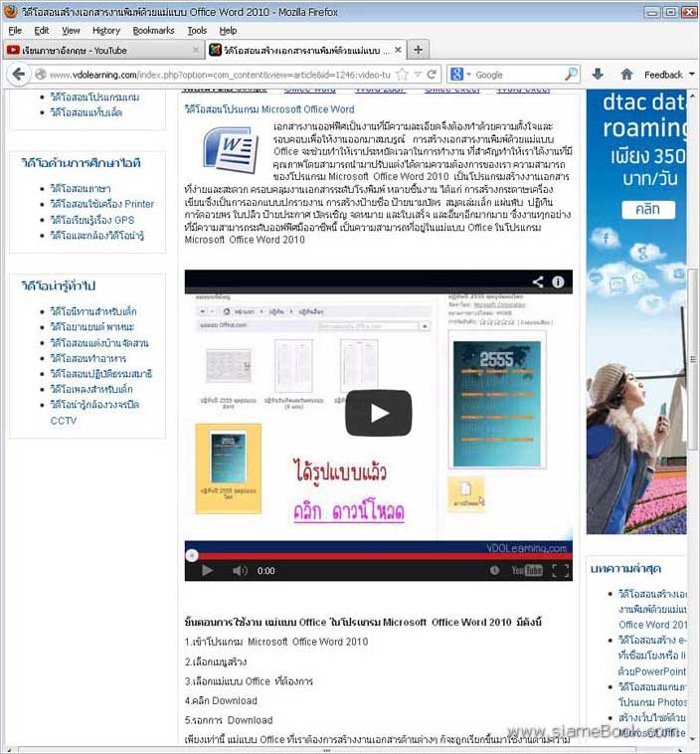This screenshot has height=754, width=700.
Task: Click the Google search input field
Action: click(518, 75)
